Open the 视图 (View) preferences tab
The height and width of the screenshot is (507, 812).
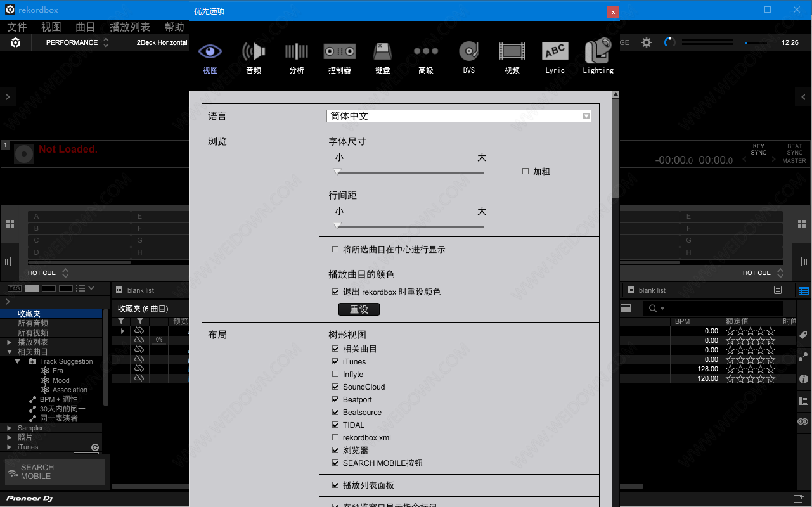click(210, 57)
